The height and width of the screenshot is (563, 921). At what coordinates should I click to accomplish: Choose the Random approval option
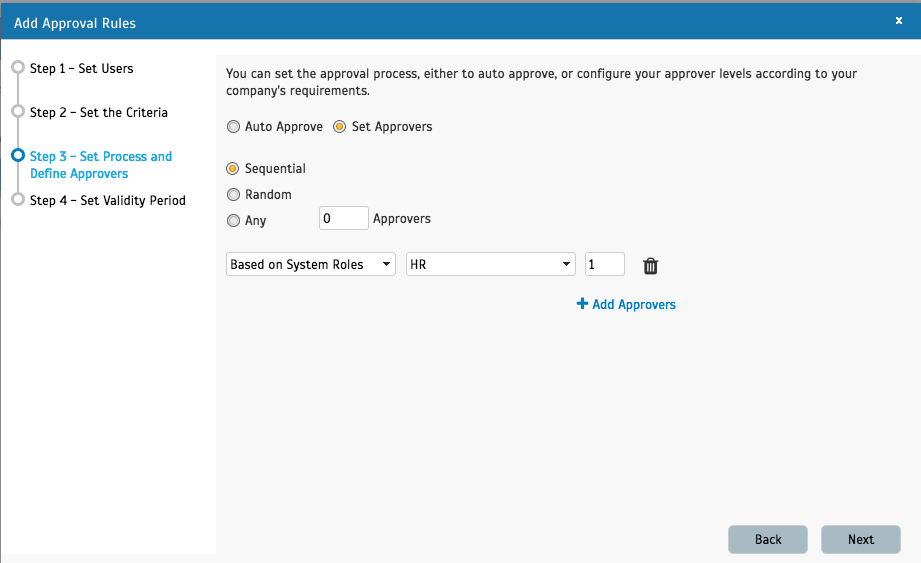click(234, 195)
